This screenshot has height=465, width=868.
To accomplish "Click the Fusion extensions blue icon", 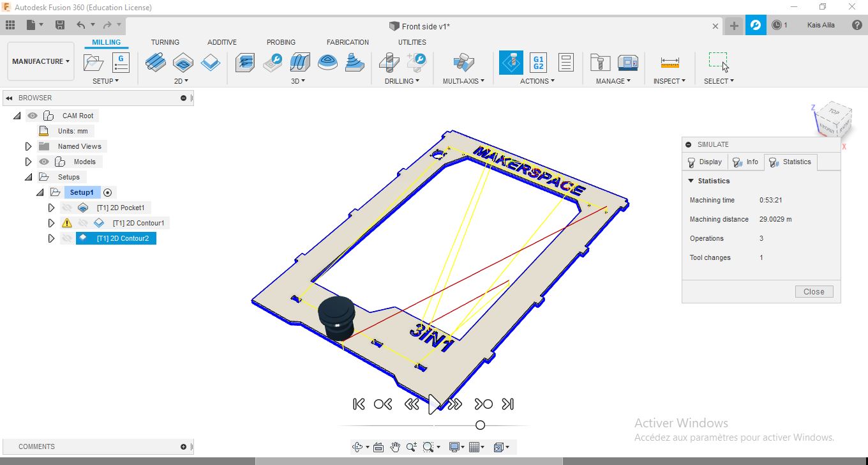I will [x=756, y=25].
